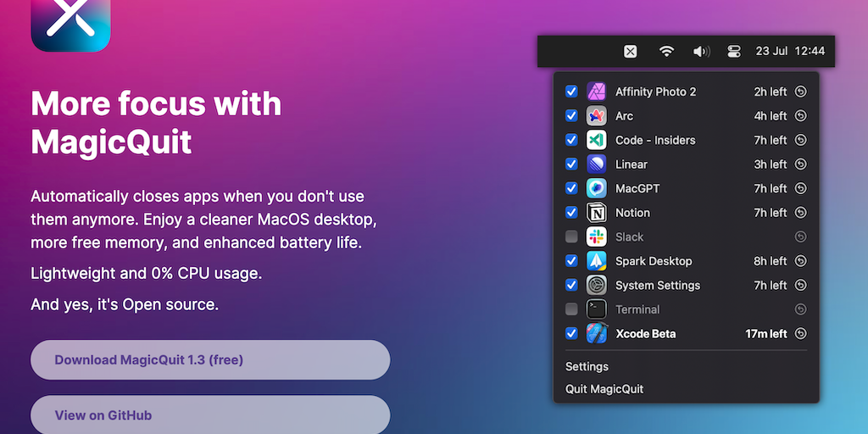Image resolution: width=868 pixels, height=434 pixels.
Task: Open Control Center from the menu bar
Action: tap(734, 52)
